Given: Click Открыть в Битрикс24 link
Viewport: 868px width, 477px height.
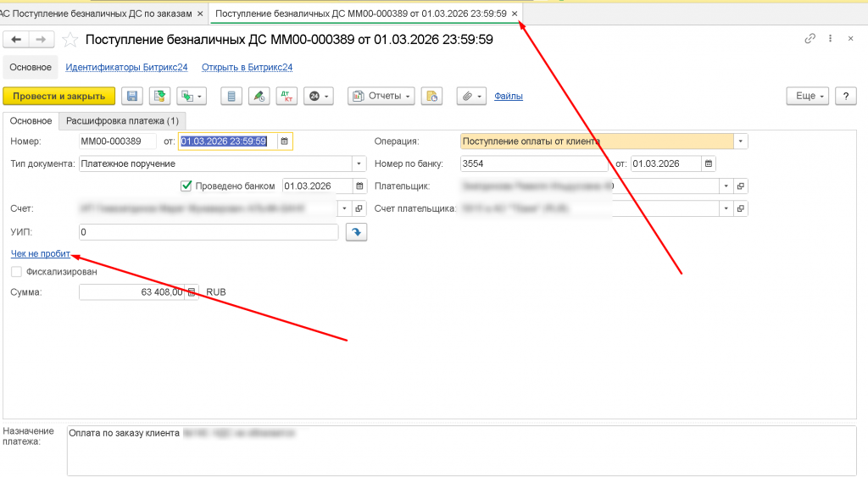Looking at the screenshot, I should [247, 67].
